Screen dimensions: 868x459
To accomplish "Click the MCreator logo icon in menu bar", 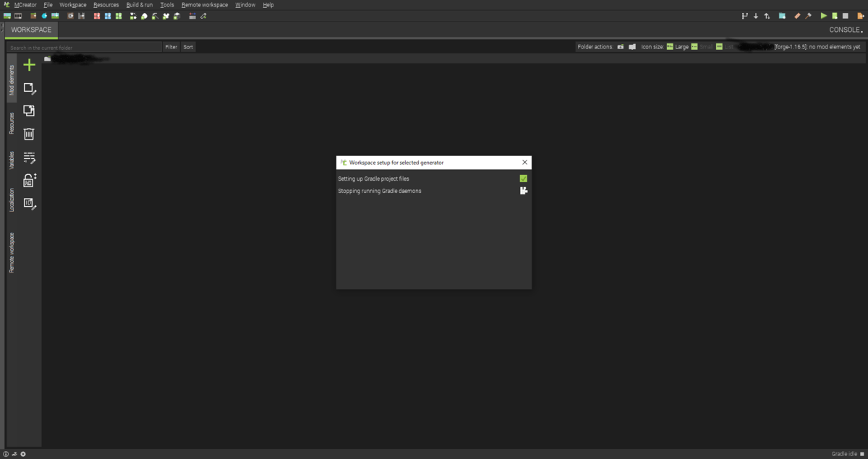I will click(7, 5).
